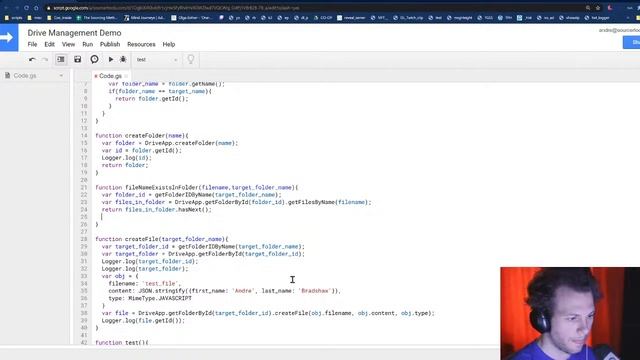
Task: Click function createFile on line 28
Action: pyautogui.click(x=162, y=239)
